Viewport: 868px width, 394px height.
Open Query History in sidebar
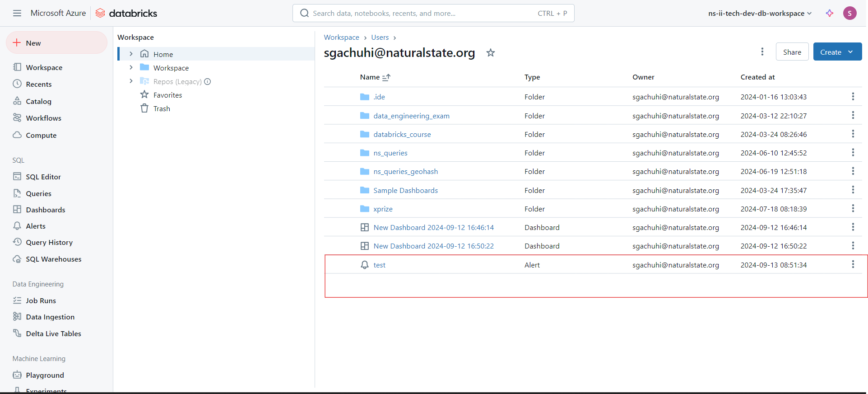pyautogui.click(x=49, y=242)
